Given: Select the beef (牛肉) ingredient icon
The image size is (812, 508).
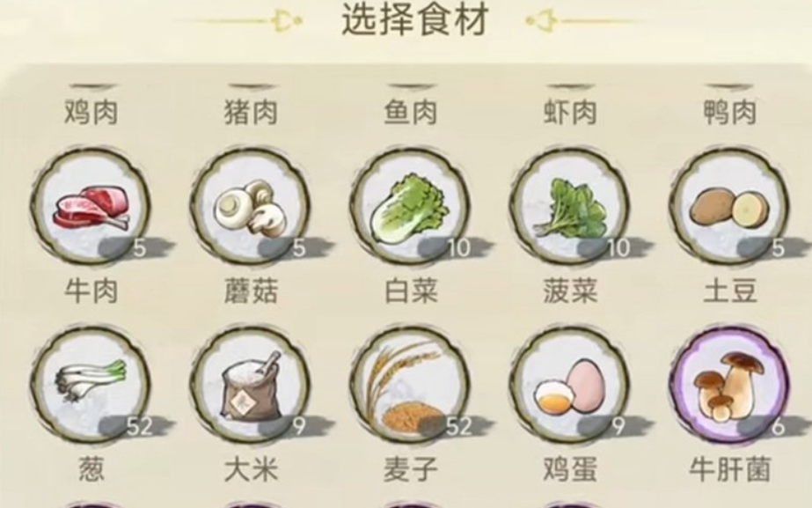Looking at the screenshot, I should tap(91, 206).
